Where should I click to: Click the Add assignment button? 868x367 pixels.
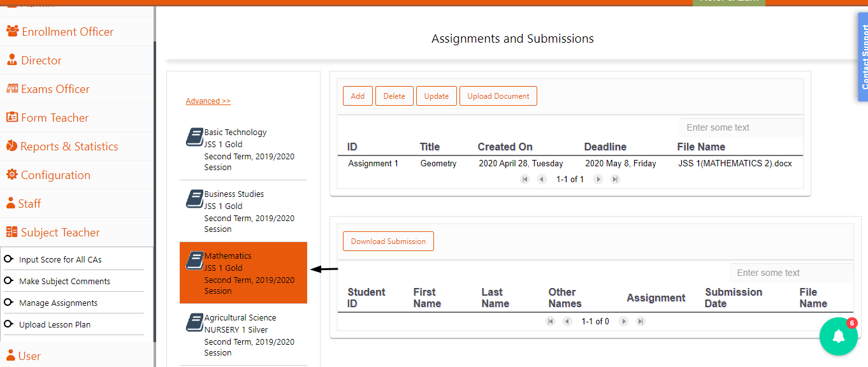pyautogui.click(x=358, y=96)
